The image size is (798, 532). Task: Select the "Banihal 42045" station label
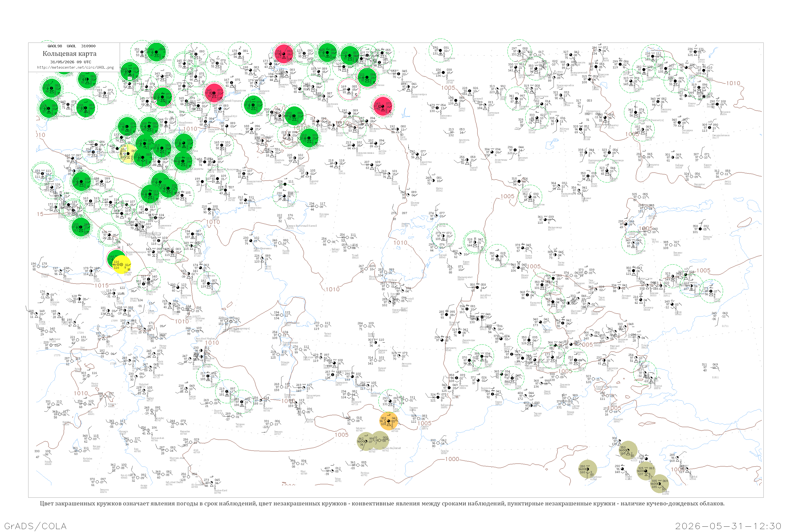pos(693,477)
